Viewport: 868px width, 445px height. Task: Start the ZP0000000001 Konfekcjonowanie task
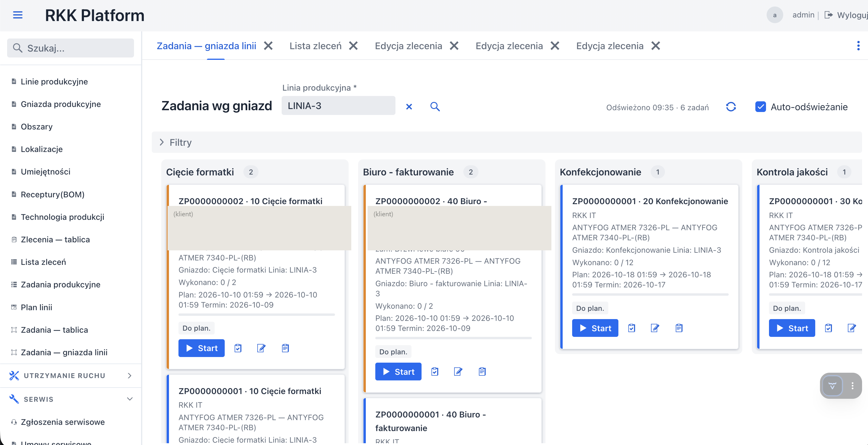click(x=595, y=328)
